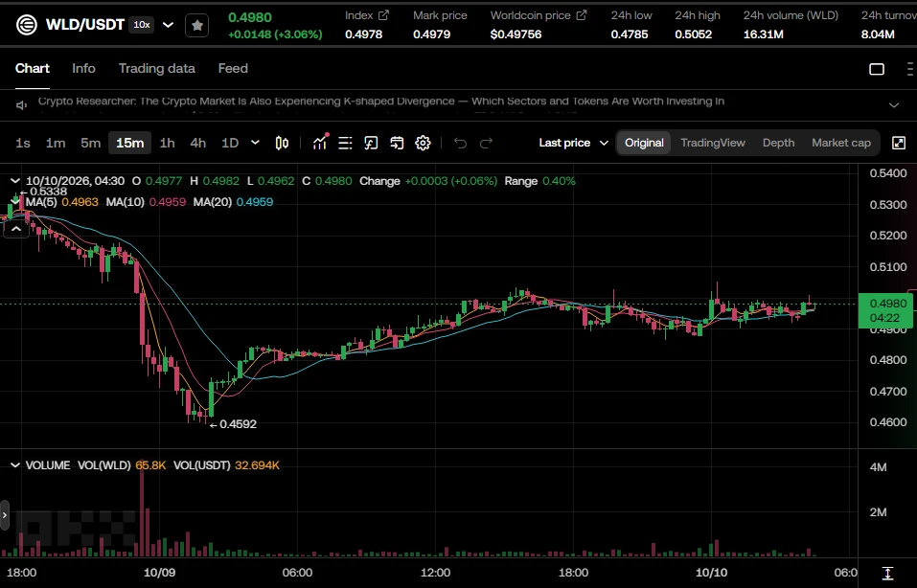Select the 1s timeframe
The image size is (917, 588).
point(23,144)
